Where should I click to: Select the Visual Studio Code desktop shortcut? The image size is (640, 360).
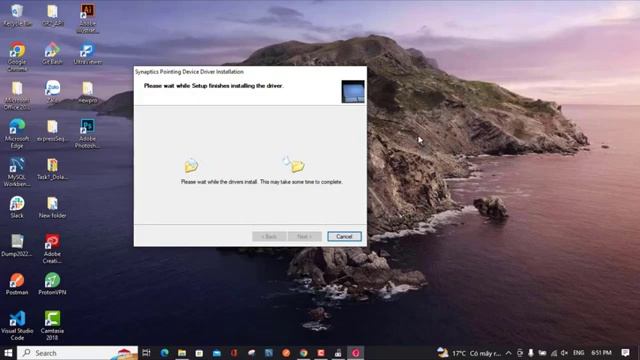(17, 325)
